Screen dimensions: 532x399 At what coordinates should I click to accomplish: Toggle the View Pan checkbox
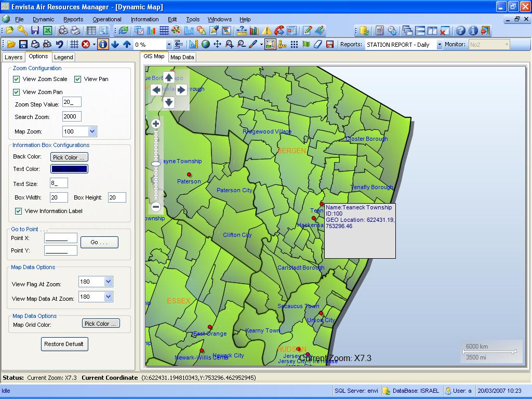[x=78, y=79]
